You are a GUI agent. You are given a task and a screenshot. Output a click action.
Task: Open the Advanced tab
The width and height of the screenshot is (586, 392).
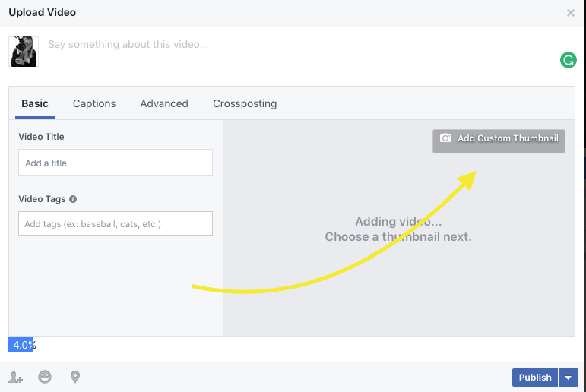tap(164, 103)
